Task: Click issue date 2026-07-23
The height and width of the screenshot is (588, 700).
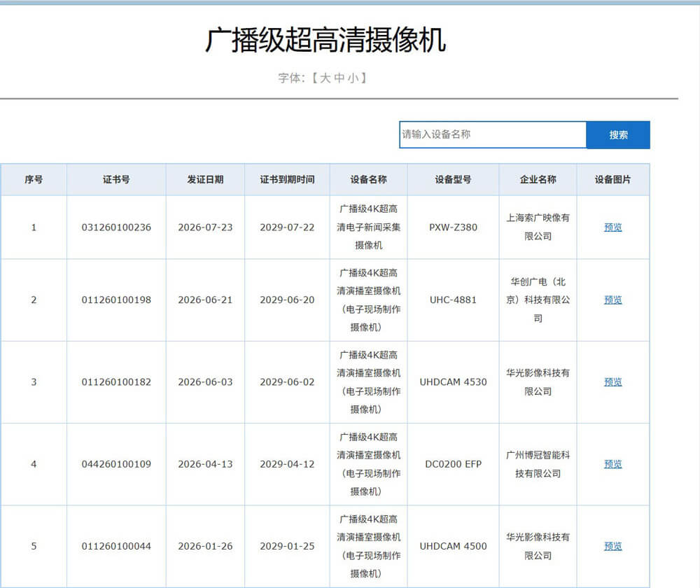Action: [x=205, y=227]
